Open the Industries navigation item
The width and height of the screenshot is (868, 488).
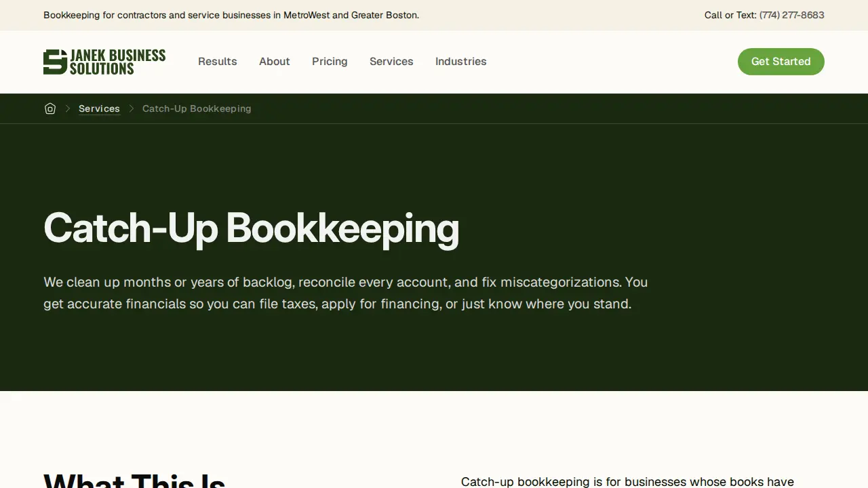pyautogui.click(x=461, y=62)
